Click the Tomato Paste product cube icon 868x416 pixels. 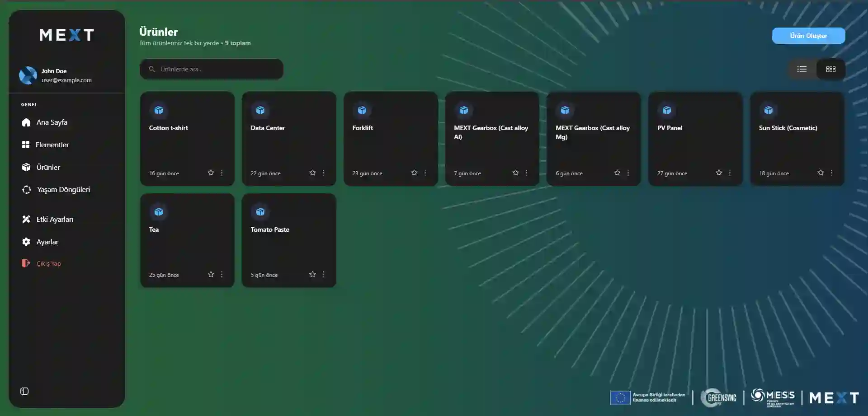point(260,212)
